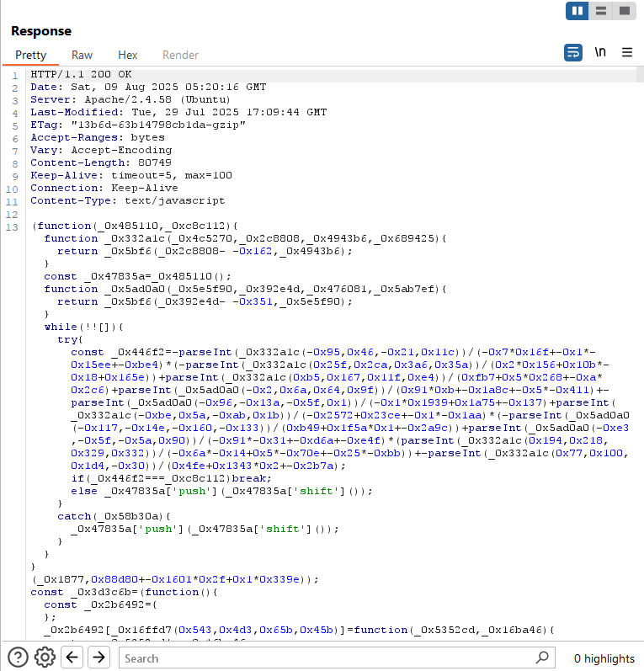Image resolution: width=644 pixels, height=671 pixels.
Task: Toggle show non-printable characters (\n)
Action: (600, 52)
